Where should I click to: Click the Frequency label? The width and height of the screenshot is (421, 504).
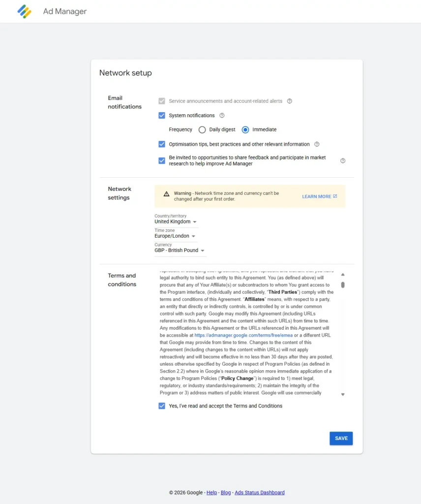[180, 129]
